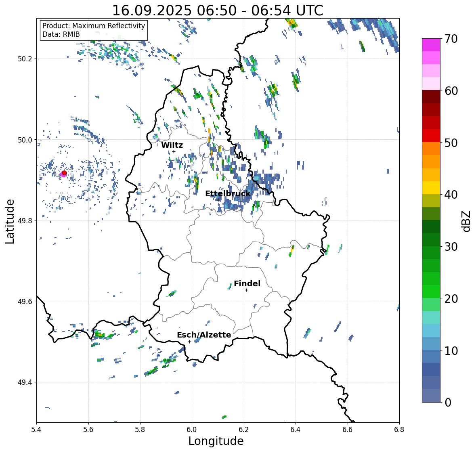Image resolution: width=476 pixels, height=451 pixels.
Task: Click the Ettelbruck station cross marker
Action: point(218,200)
